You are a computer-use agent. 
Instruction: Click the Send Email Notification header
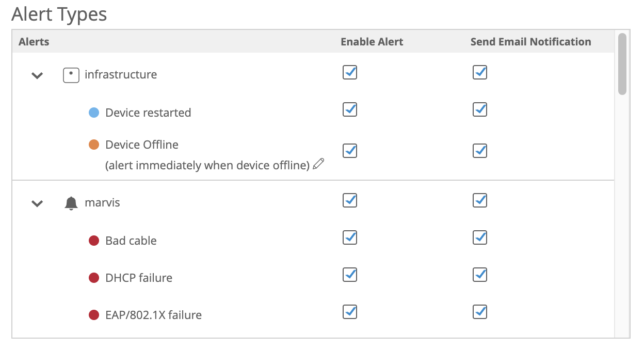530,42
